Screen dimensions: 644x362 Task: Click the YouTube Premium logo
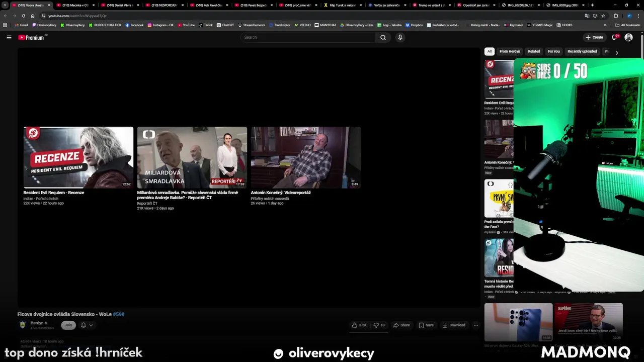pos(32,37)
